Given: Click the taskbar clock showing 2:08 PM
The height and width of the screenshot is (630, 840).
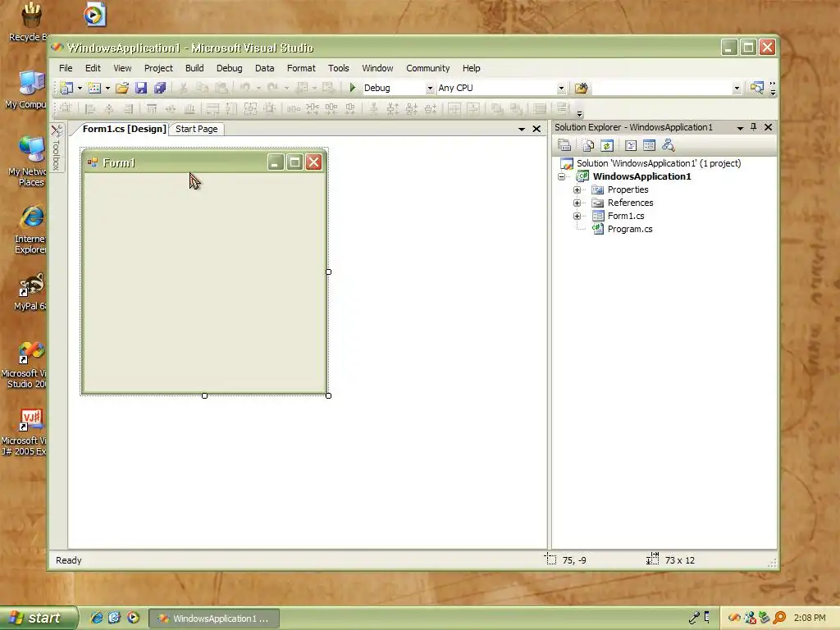Looking at the screenshot, I should tap(810, 618).
